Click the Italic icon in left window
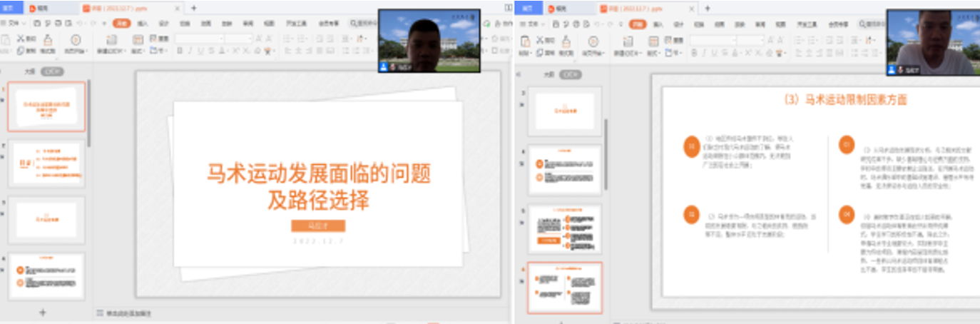 [x=190, y=51]
